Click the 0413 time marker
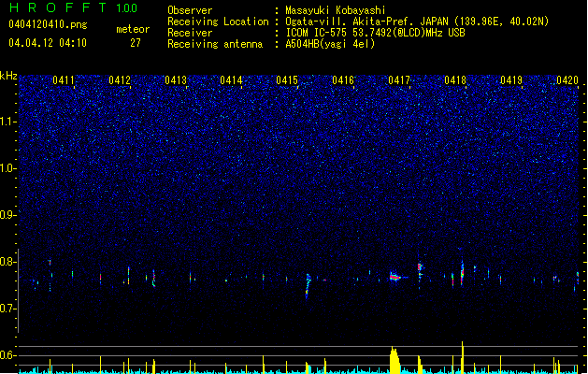This screenshot has height=374, width=588. (176, 80)
